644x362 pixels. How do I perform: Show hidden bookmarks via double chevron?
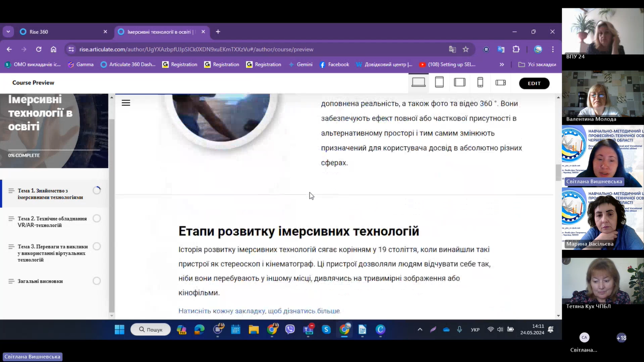coord(502,65)
